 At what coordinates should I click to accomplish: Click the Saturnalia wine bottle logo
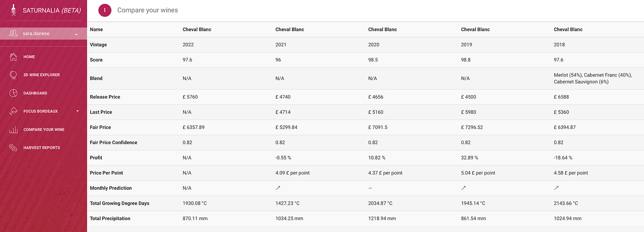pyautogui.click(x=14, y=10)
